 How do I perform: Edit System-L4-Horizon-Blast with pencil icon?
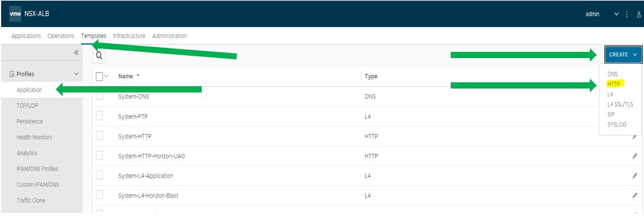(x=635, y=196)
